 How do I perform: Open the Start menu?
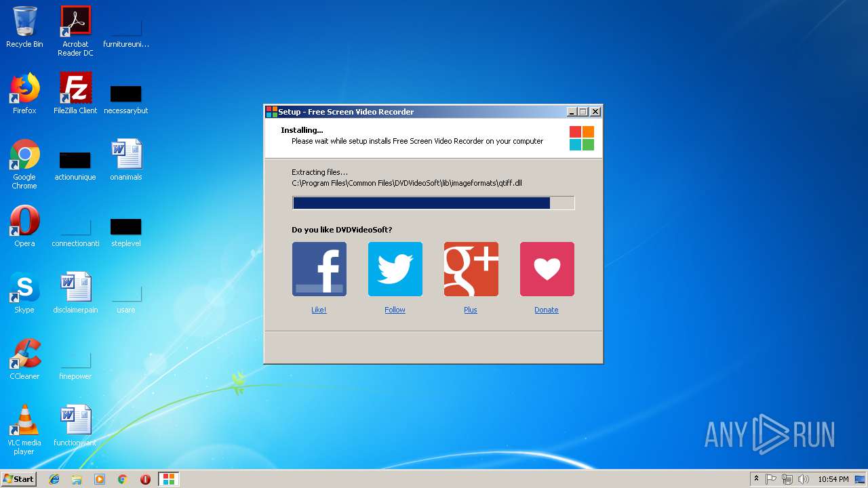[18, 479]
